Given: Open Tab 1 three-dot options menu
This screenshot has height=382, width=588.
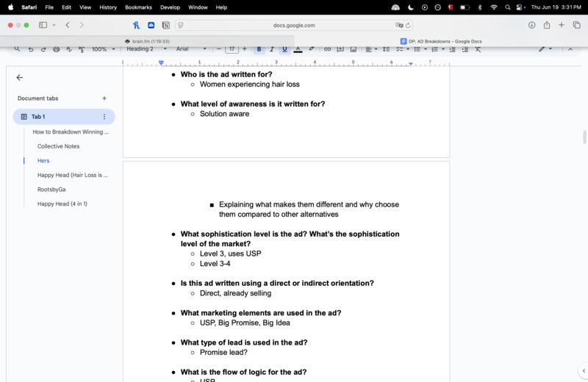Looking at the screenshot, I should (104, 117).
